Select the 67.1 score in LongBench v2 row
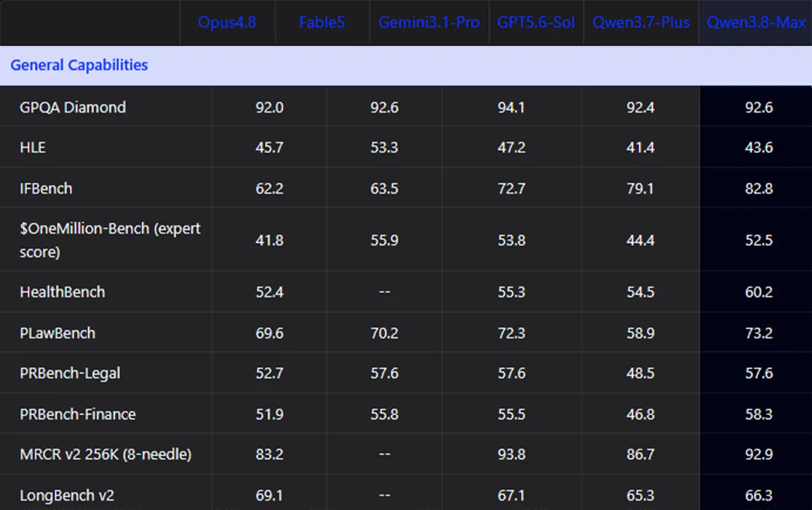812x510 pixels. coord(511,495)
